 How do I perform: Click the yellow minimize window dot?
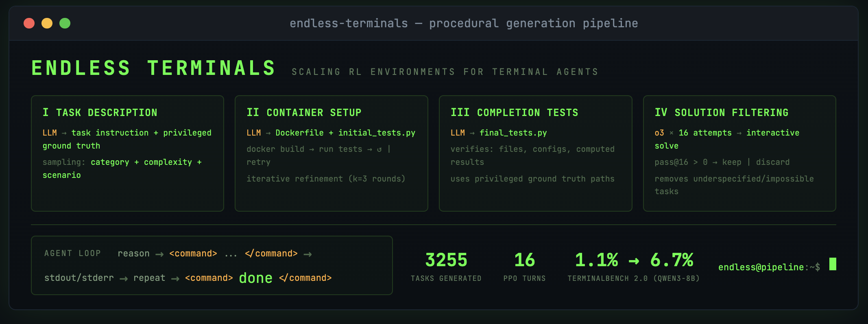click(x=47, y=23)
